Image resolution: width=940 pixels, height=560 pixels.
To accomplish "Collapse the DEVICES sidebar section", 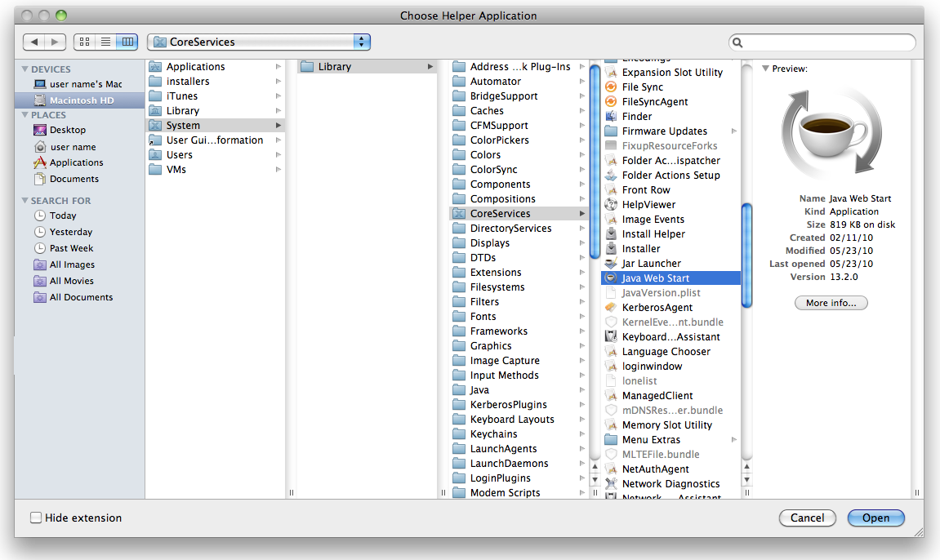I will [x=25, y=69].
